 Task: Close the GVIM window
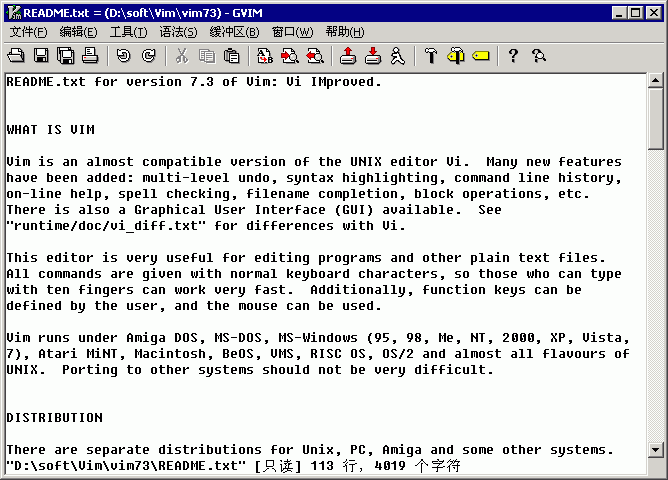pos(653,13)
